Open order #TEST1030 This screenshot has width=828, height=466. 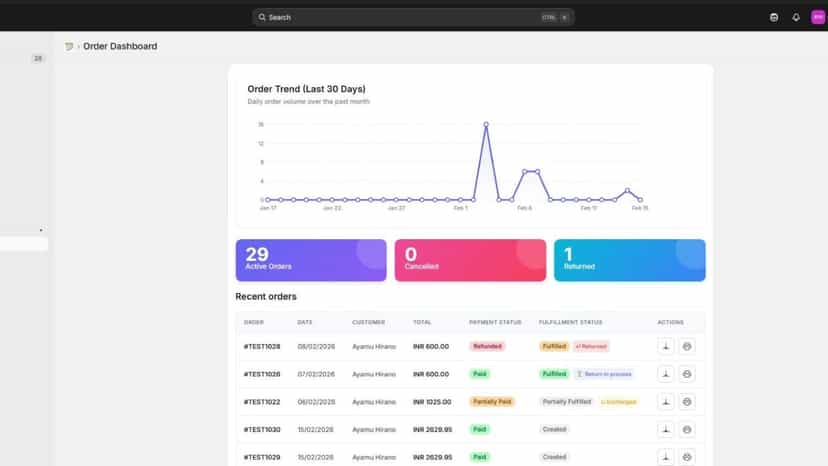coord(262,430)
